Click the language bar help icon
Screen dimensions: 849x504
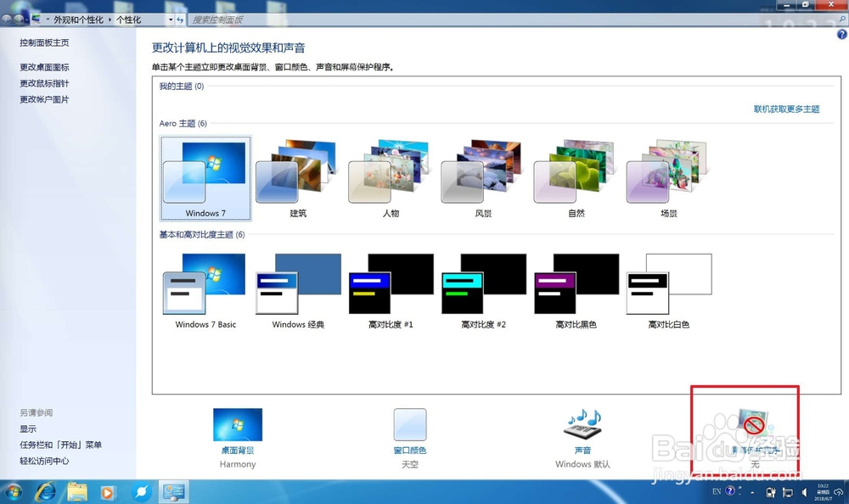(x=730, y=490)
